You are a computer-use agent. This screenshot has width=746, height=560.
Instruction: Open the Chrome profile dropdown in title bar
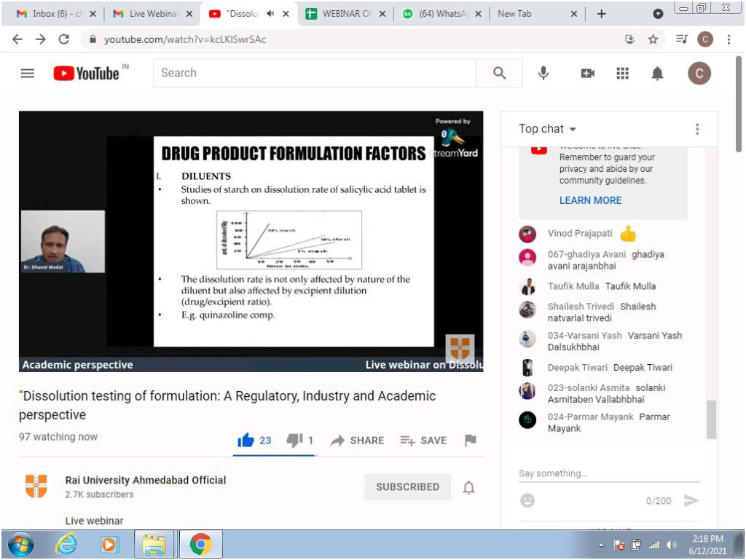click(658, 14)
